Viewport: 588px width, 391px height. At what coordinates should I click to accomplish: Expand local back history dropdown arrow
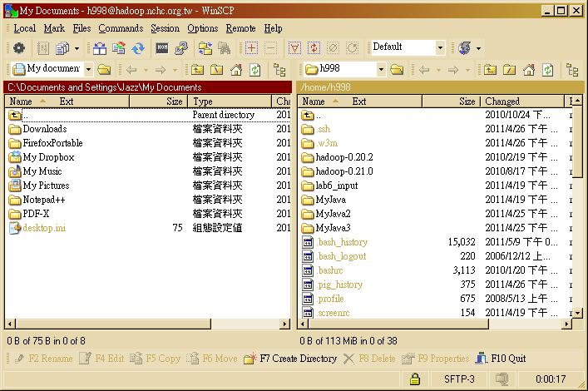(146, 70)
